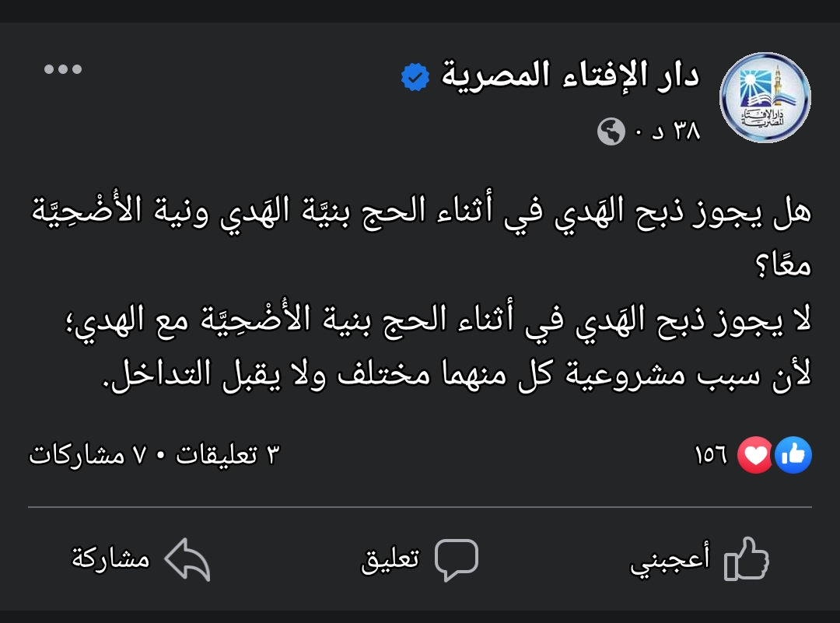The image size is (840, 623).
Task: Click the blue thumbs-up reaction icon
Action: coord(793,455)
